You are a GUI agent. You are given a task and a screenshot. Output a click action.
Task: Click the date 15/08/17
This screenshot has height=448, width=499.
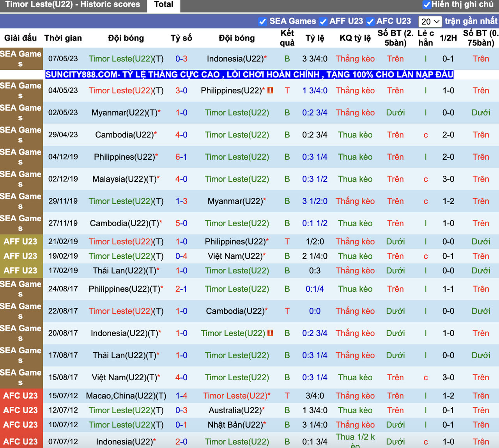pyautogui.click(x=63, y=377)
